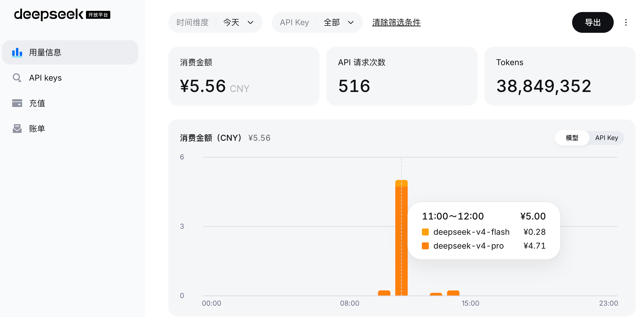Click the tiny bar just right of the tall bar

tap(436, 294)
